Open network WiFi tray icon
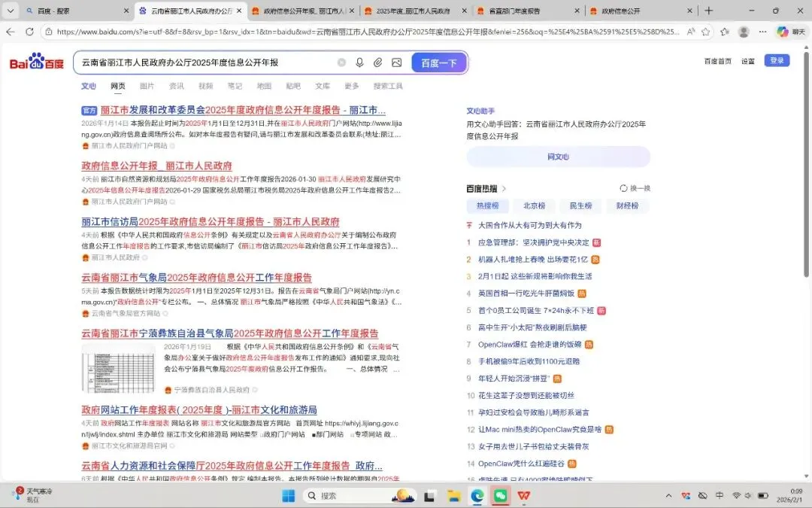This screenshot has width=812, height=508. (x=736, y=495)
